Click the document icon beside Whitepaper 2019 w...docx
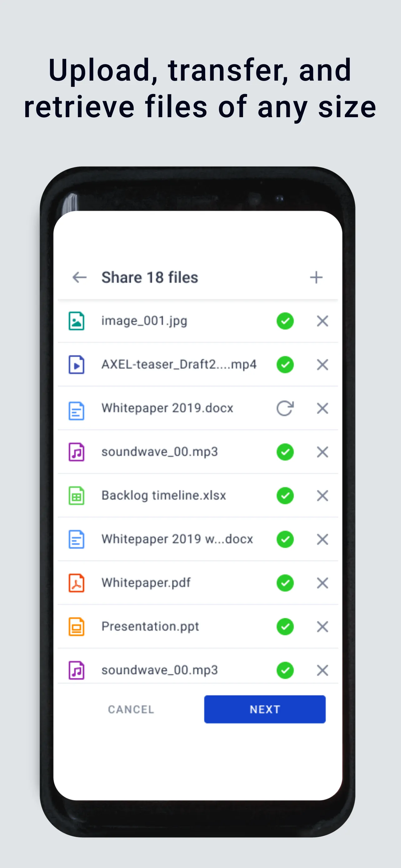This screenshot has height=868, width=401. click(77, 539)
